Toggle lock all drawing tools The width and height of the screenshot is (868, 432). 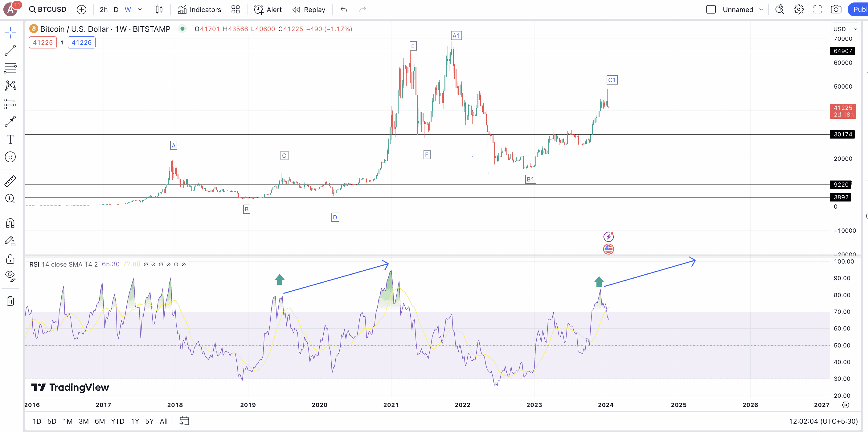click(x=10, y=259)
